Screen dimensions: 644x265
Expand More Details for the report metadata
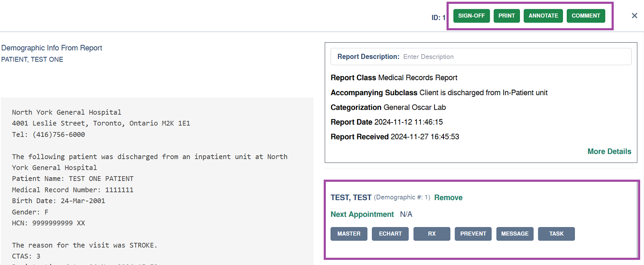pos(609,151)
